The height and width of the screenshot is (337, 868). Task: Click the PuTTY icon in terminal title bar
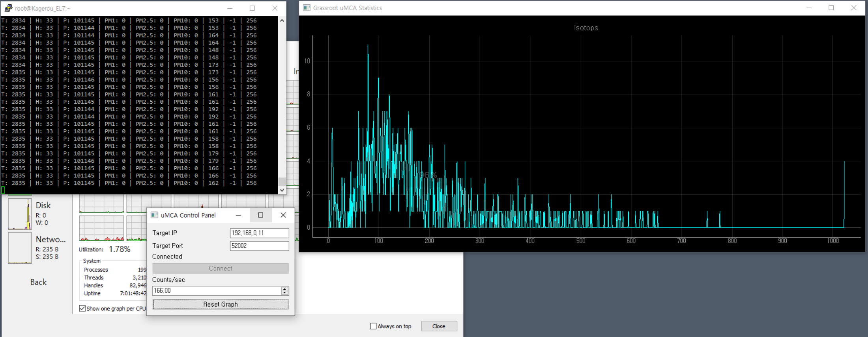8,8
